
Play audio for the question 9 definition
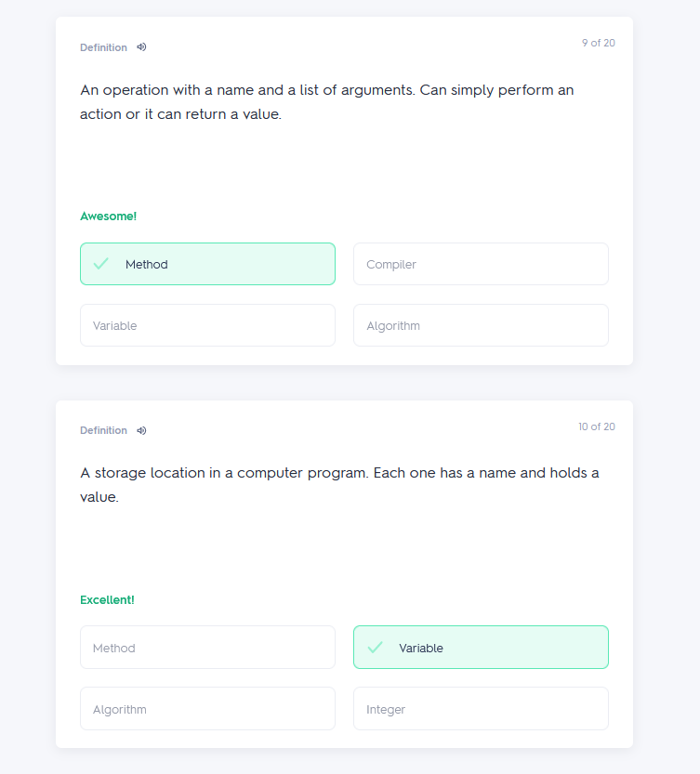[141, 47]
